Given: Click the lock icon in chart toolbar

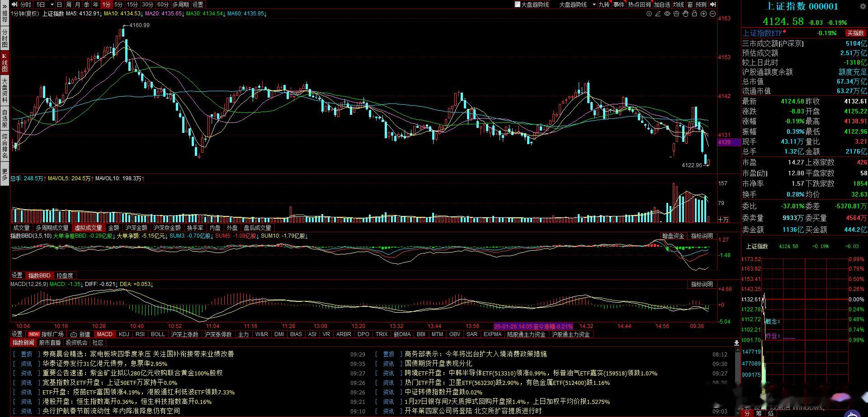Looking at the screenshot, I should pyautogui.click(x=694, y=14).
